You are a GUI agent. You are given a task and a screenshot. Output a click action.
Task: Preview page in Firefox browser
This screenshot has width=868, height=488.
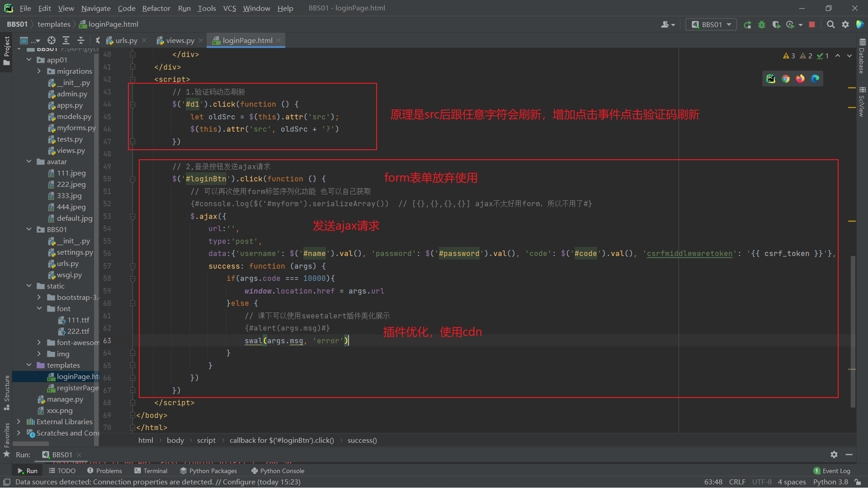(x=800, y=79)
